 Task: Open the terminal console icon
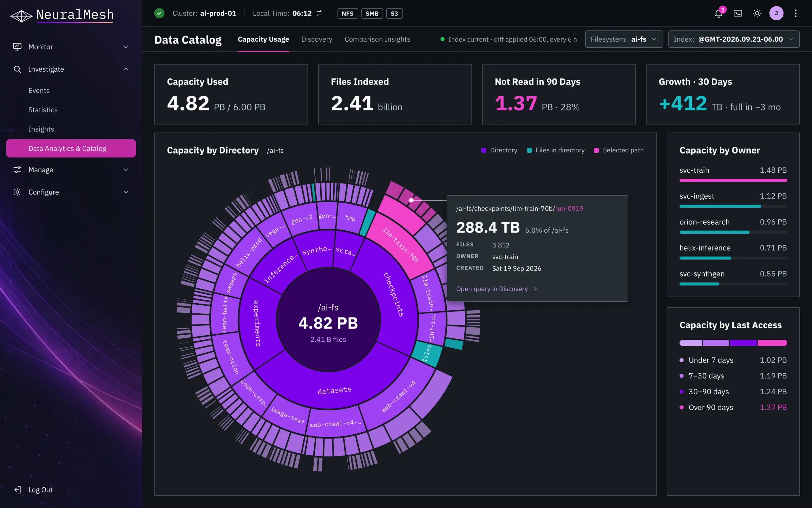[x=738, y=13]
